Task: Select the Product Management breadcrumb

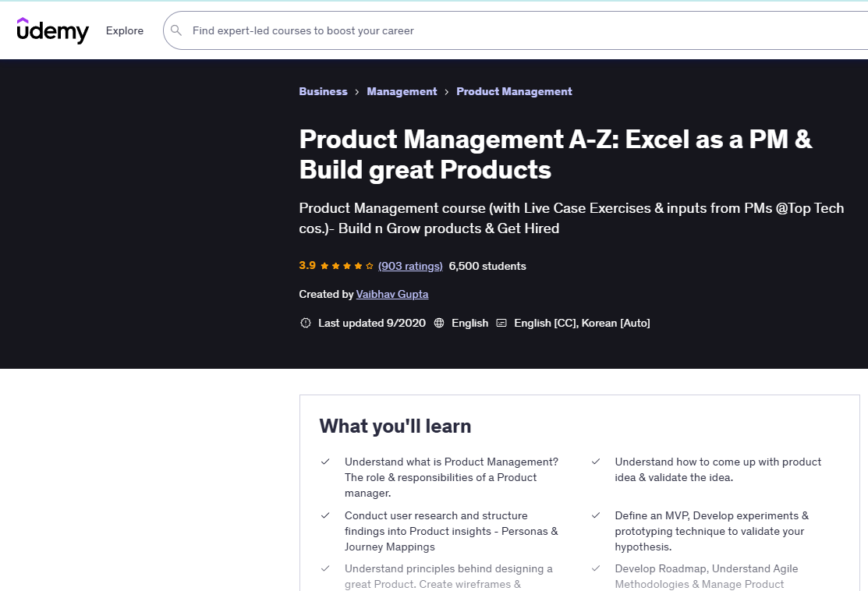Action: click(x=514, y=91)
